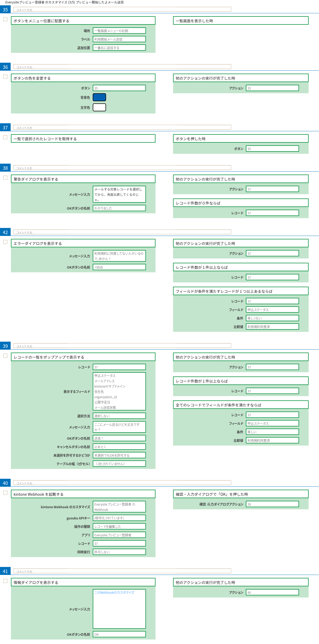Toggle the checkbox beside 警告ダイアログを表示する
Image resolution: width=319 pixels, height=644 pixels.
point(5,178)
